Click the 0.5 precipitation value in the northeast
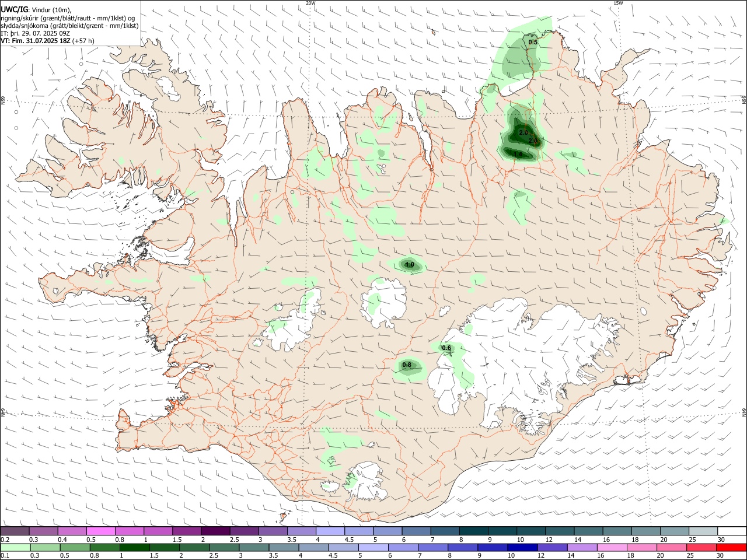 pos(533,42)
